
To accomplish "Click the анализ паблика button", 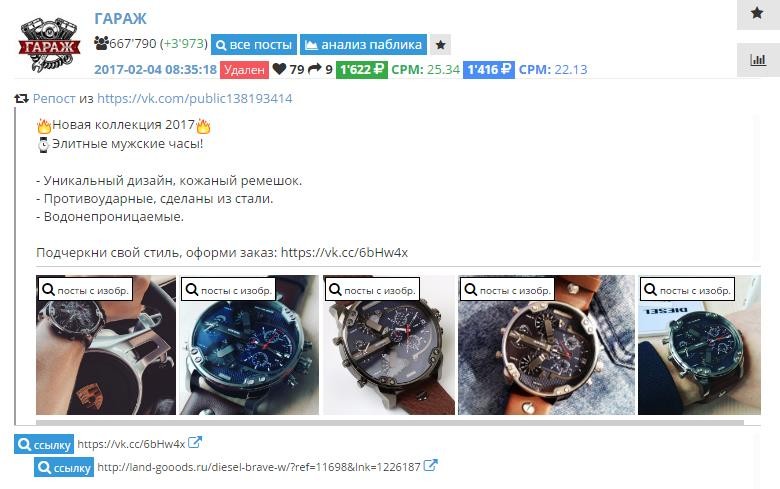I will click(363, 45).
